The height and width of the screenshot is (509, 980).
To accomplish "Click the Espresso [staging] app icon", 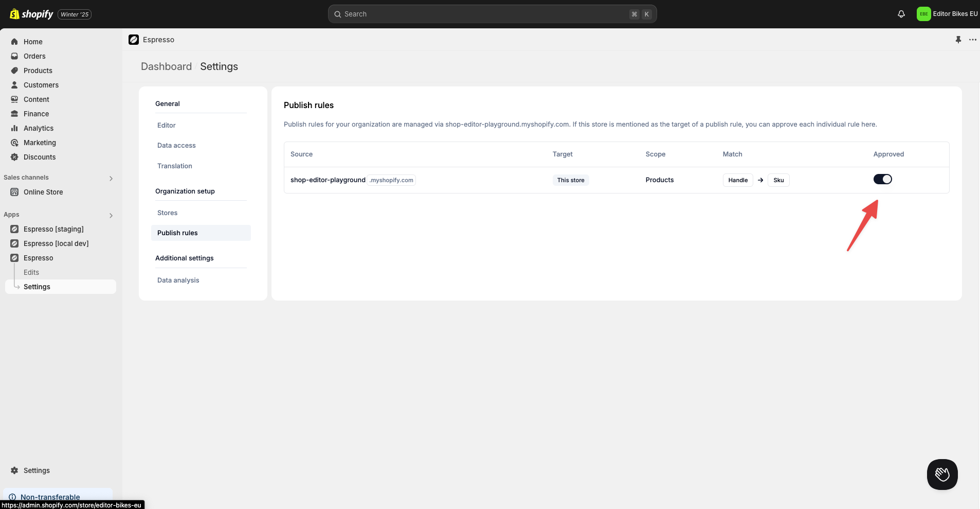I will [x=14, y=229].
